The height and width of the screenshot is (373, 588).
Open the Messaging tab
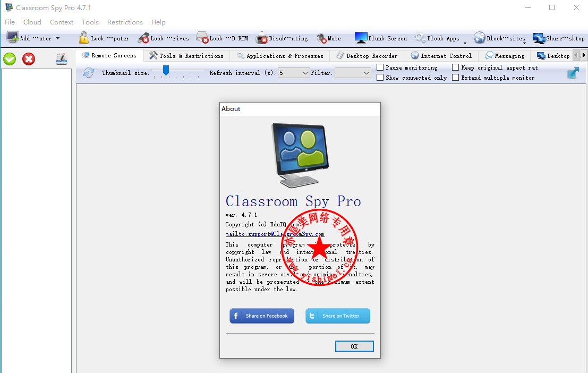(505, 56)
